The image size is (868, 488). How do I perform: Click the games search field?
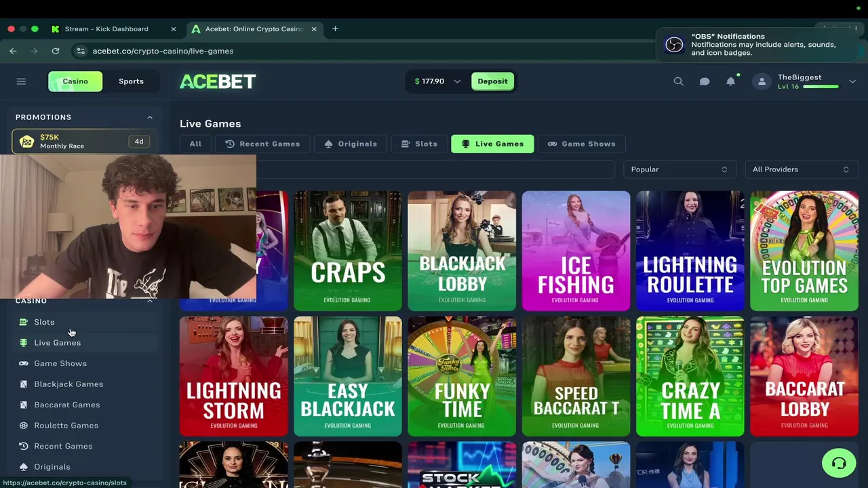435,169
